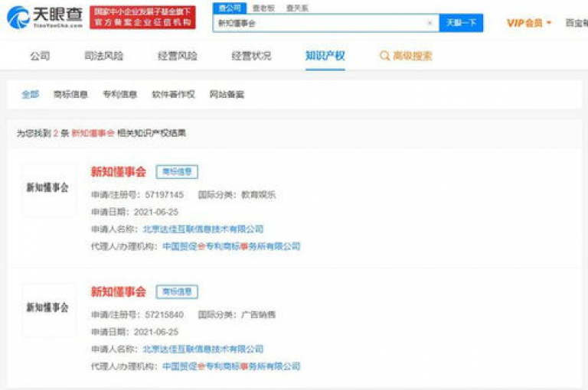Image resolution: width=588 pixels, height=390 pixels.
Task: Open 高级搜索 advanced search
Action: click(x=413, y=56)
